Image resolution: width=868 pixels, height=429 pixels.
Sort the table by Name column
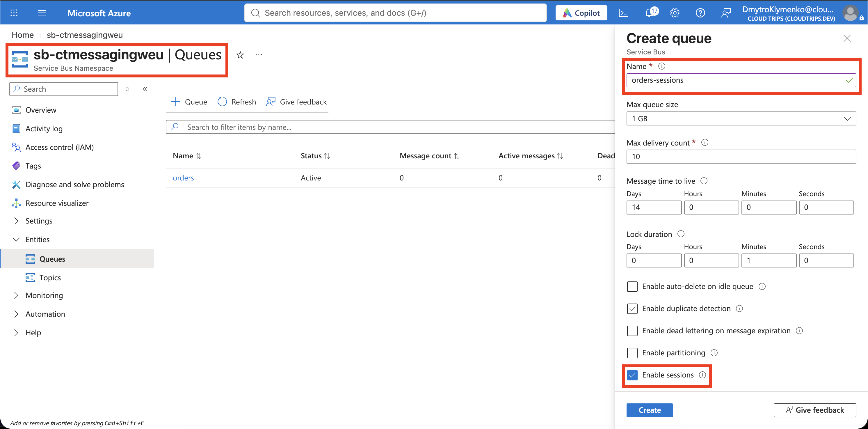pos(187,156)
